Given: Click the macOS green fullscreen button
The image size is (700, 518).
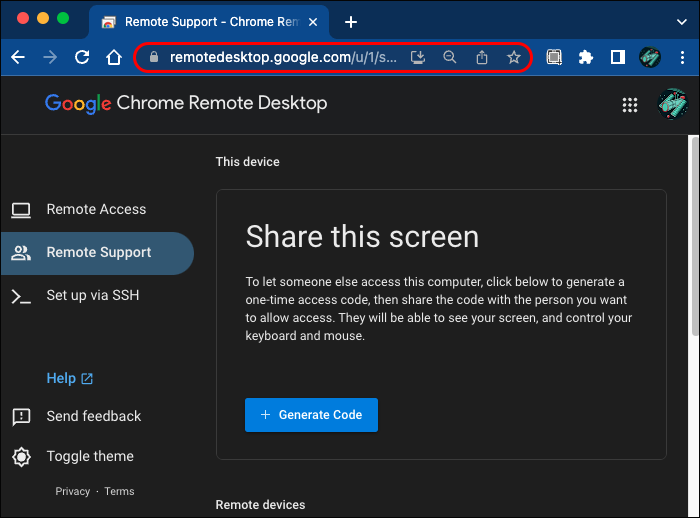Looking at the screenshot, I should click(x=63, y=18).
